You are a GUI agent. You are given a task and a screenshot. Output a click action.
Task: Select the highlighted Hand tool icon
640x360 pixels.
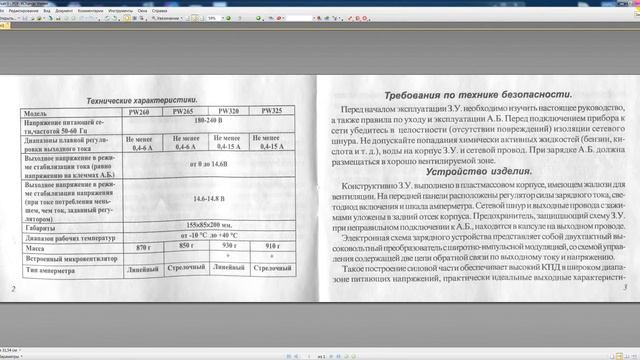127,18
